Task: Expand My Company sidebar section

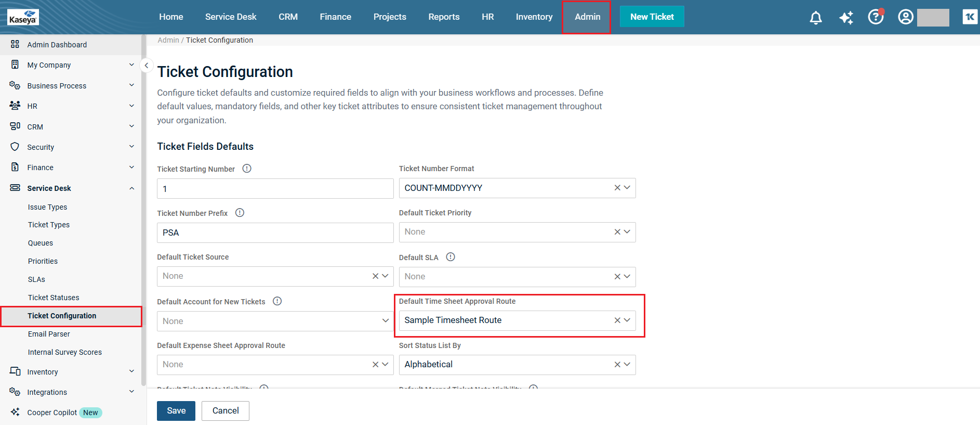Action: (131, 65)
